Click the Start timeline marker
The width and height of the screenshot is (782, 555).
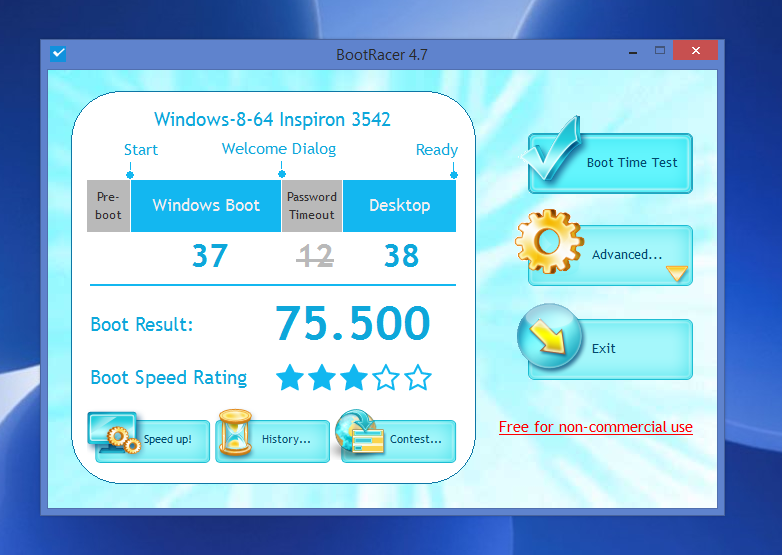(130, 175)
